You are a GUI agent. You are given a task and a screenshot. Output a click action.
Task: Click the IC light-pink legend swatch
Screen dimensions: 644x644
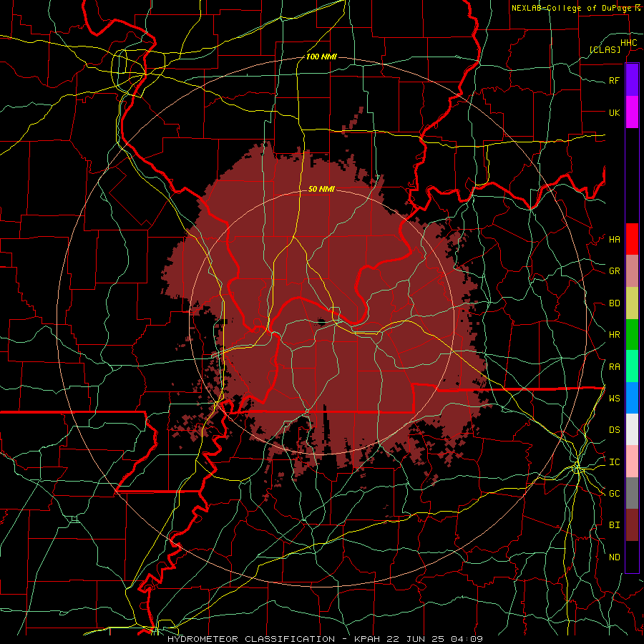632,462
